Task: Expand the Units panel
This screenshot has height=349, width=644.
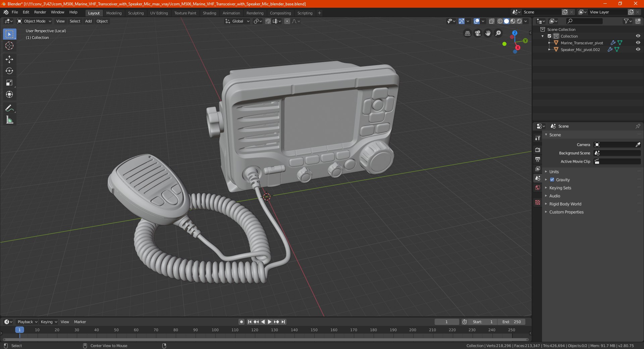Action: click(554, 171)
